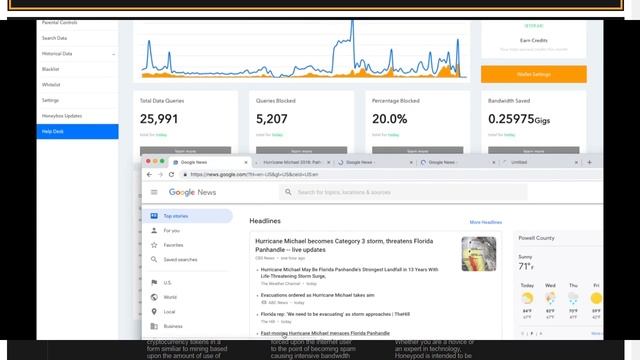Click the browser back arrow

click(x=149, y=174)
